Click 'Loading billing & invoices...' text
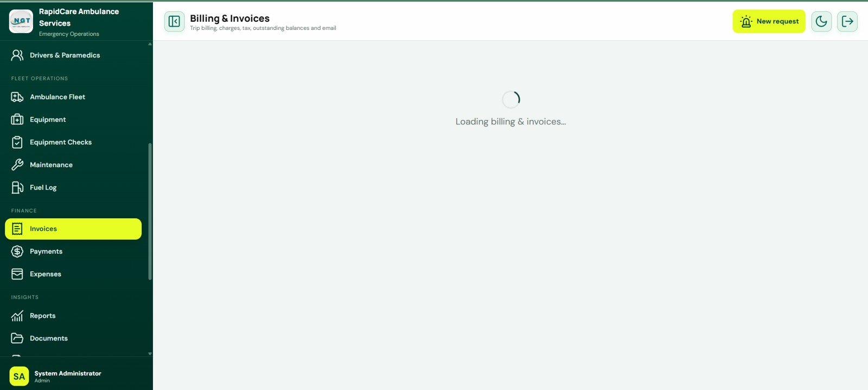This screenshot has width=868, height=390. pyautogui.click(x=510, y=122)
